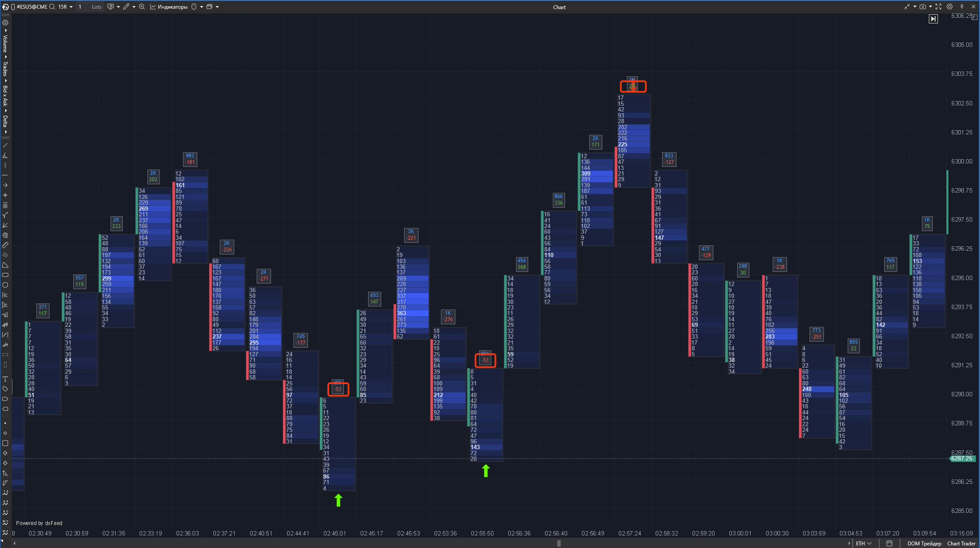Image resolution: width=980 pixels, height=548 pixels.
Task: Open the drawing pencil dropdown arrow
Action: pos(134,7)
